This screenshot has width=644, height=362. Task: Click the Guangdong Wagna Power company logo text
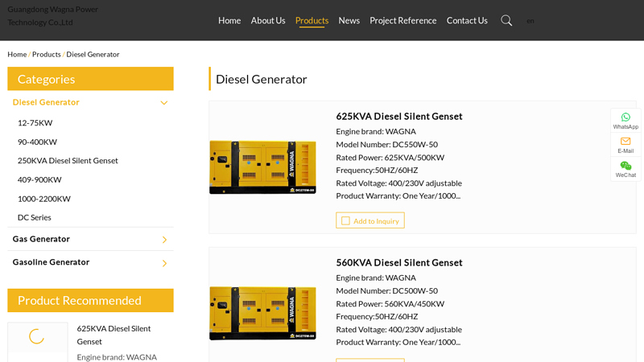[52, 15]
